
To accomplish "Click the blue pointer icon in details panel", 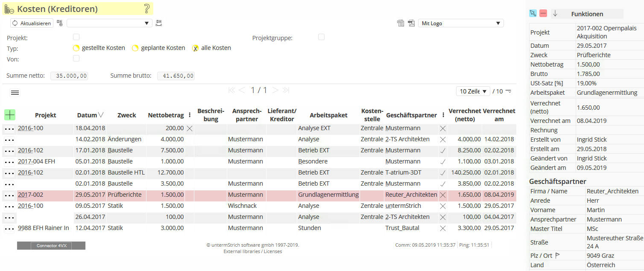I will 533,14.
